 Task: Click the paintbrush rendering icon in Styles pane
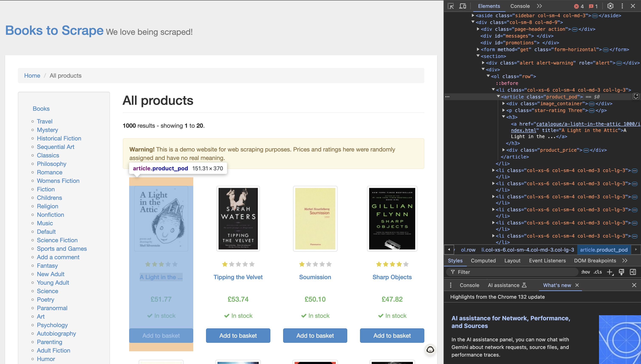pos(622,272)
